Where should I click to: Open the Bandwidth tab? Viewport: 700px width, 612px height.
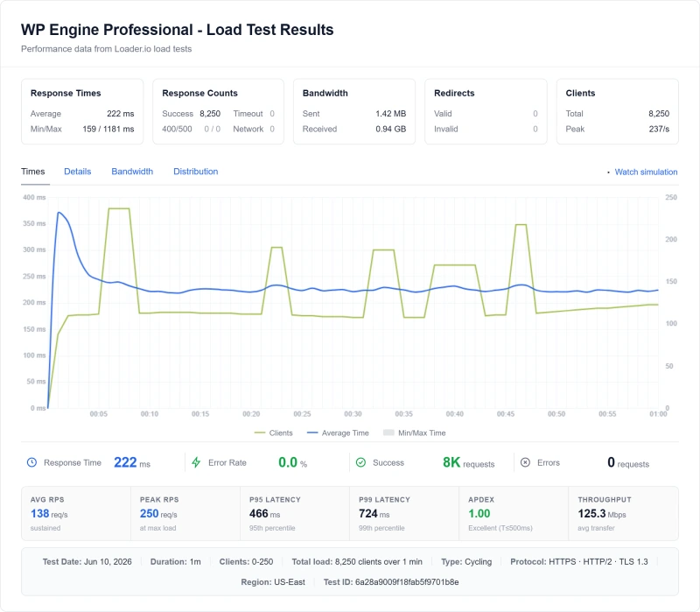(132, 172)
